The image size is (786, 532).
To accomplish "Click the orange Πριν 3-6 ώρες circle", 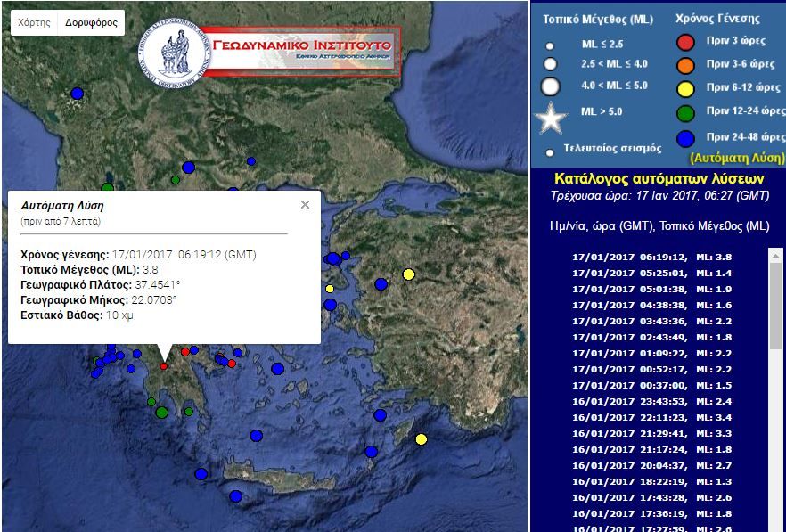I will point(684,65).
